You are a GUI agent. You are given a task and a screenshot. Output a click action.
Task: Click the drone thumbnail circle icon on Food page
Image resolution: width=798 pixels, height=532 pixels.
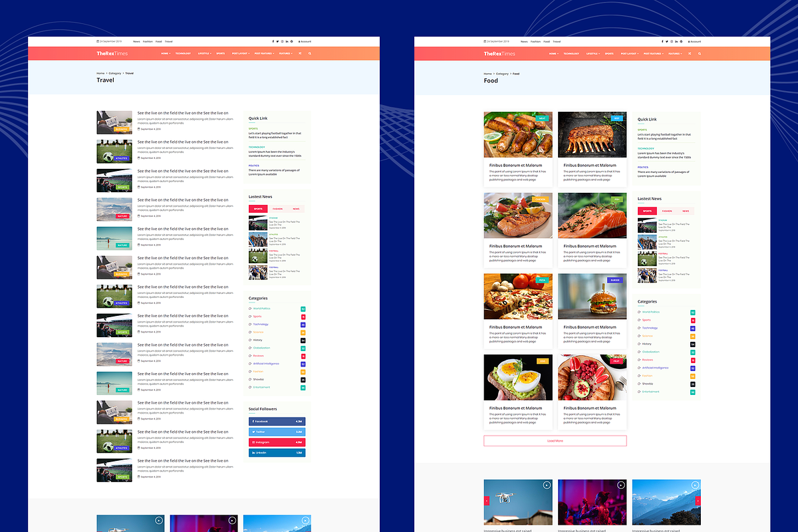click(546, 485)
